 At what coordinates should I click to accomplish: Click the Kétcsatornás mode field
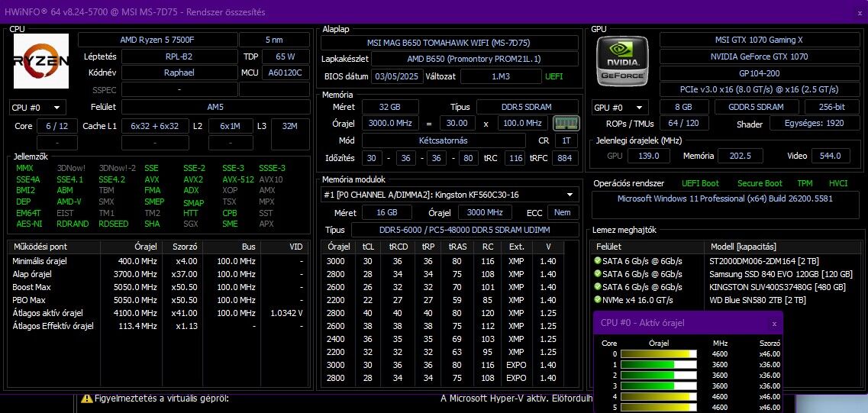click(x=444, y=140)
